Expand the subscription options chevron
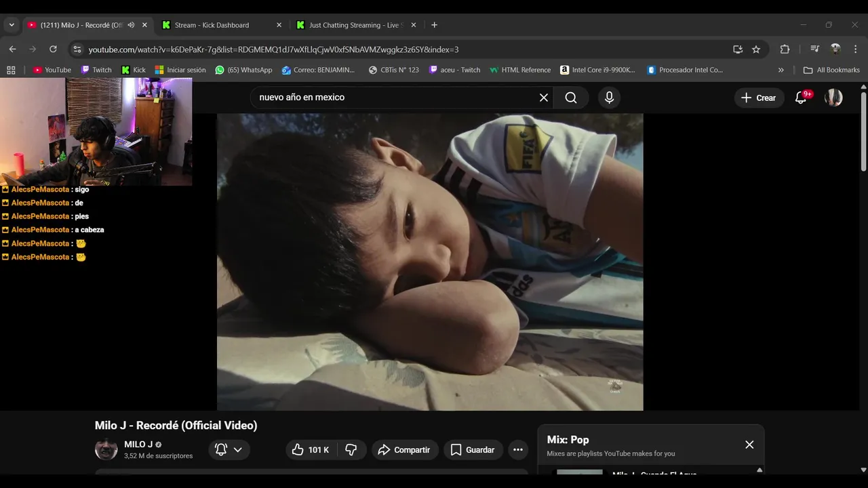 [238, 449]
